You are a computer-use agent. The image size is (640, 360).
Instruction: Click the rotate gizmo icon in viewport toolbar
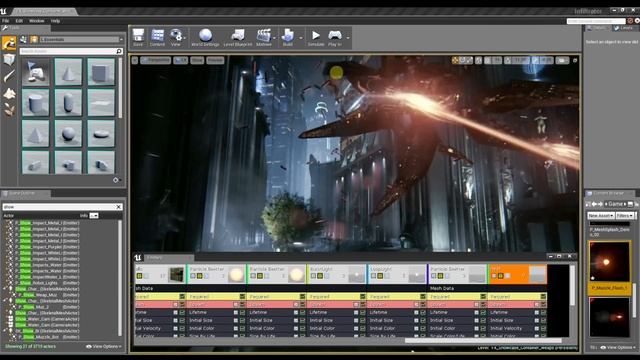click(462, 60)
